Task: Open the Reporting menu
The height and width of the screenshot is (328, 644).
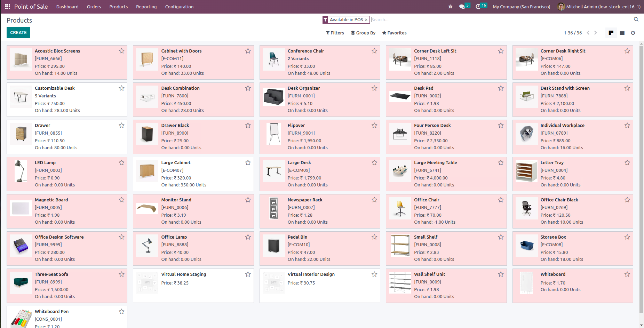Action: (x=146, y=7)
